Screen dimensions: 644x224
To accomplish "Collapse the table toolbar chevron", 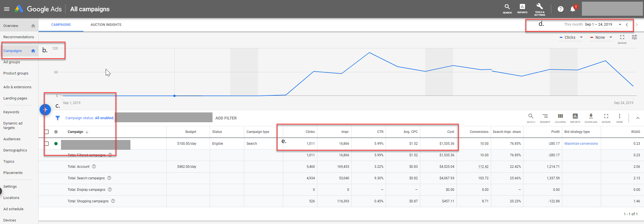I will coord(638,118).
